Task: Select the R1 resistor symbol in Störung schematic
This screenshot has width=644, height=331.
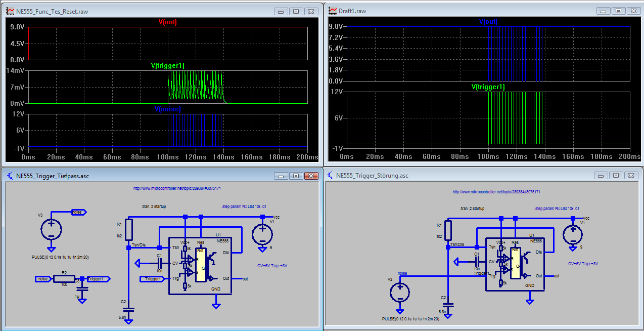Action: pos(448,231)
